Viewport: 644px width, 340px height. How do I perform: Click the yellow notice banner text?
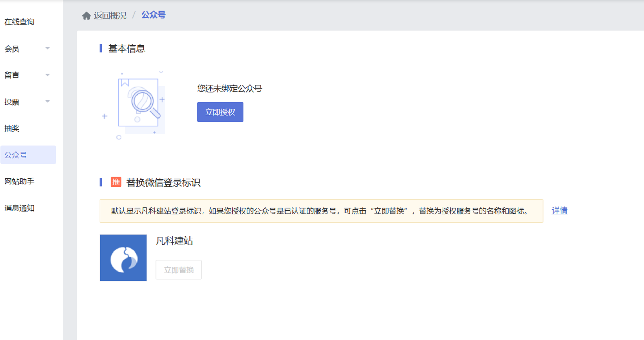point(320,211)
